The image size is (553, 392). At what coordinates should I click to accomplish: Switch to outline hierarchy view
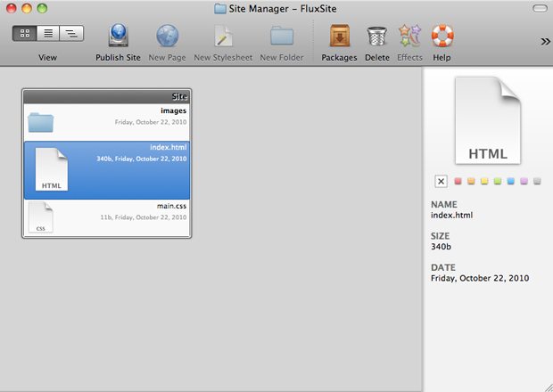[71, 34]
